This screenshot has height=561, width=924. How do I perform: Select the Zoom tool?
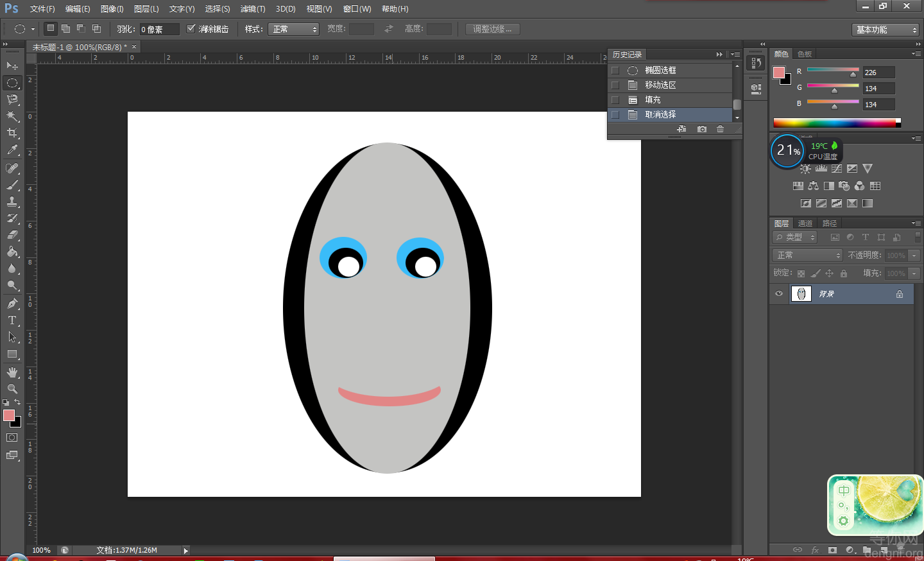[12, 389]
